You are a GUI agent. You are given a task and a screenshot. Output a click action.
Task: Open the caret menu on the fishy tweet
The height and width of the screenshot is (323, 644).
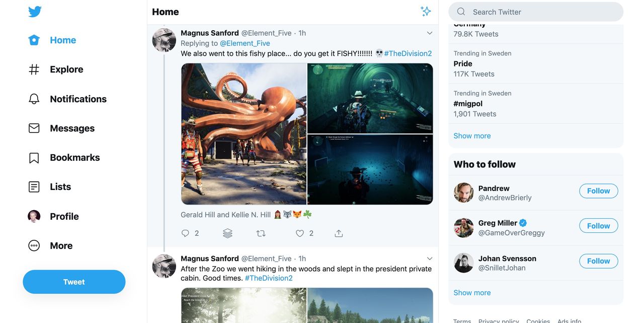point(429,32)
